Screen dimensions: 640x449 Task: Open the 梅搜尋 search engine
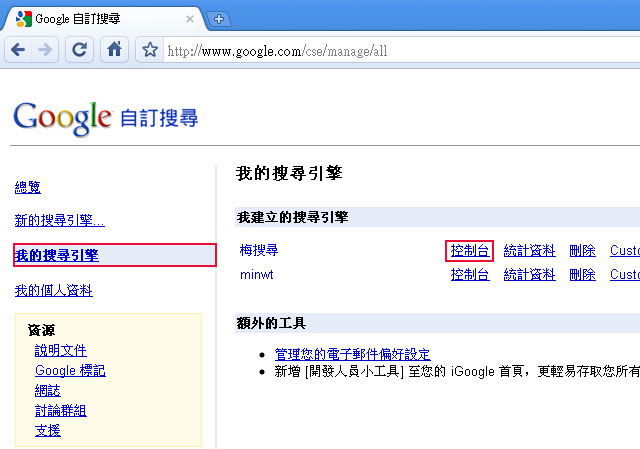(x=259, y=250)
